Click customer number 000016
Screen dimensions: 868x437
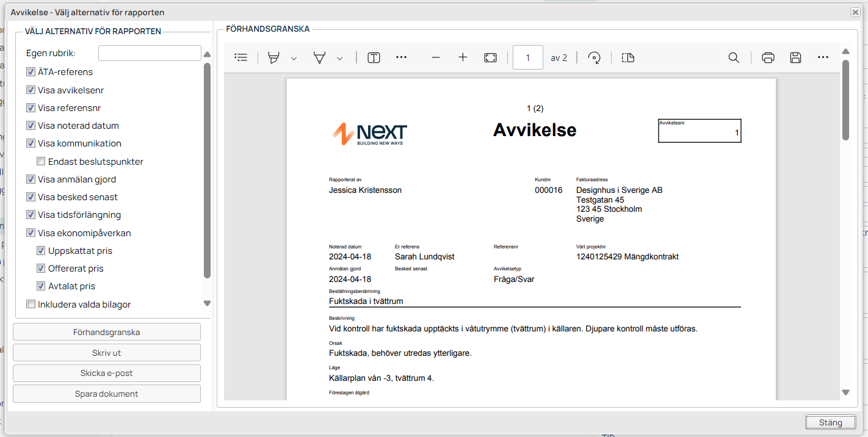[x=549, y=190]
